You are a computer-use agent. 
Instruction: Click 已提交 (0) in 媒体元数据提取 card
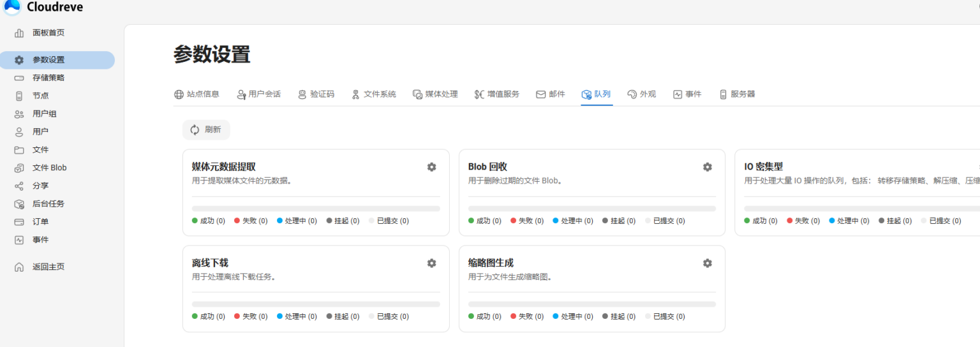[x=389, y=221]
